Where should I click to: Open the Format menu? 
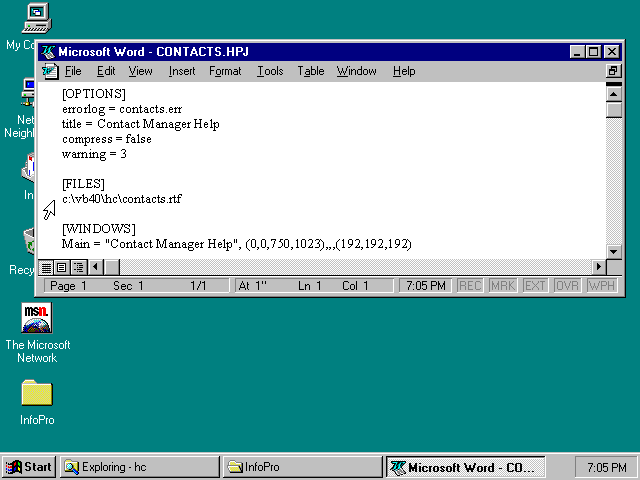click(225, 71)
